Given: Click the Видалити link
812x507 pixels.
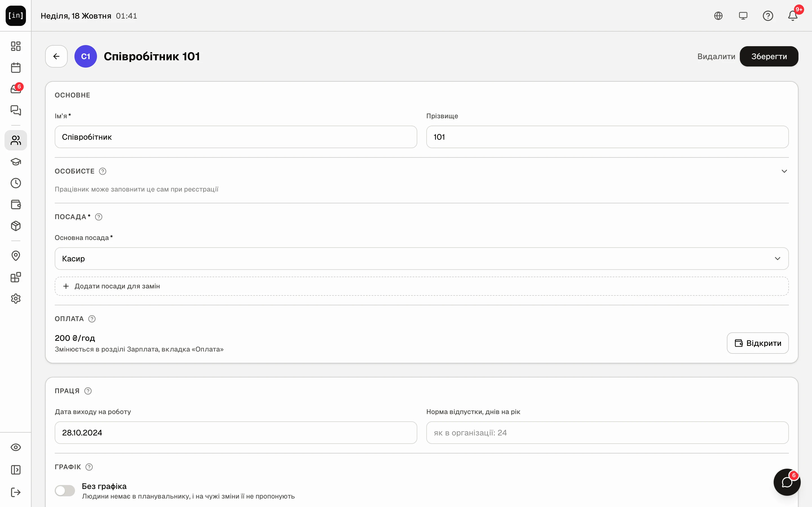Looking at the screenshot, I should tap(716, 56).
